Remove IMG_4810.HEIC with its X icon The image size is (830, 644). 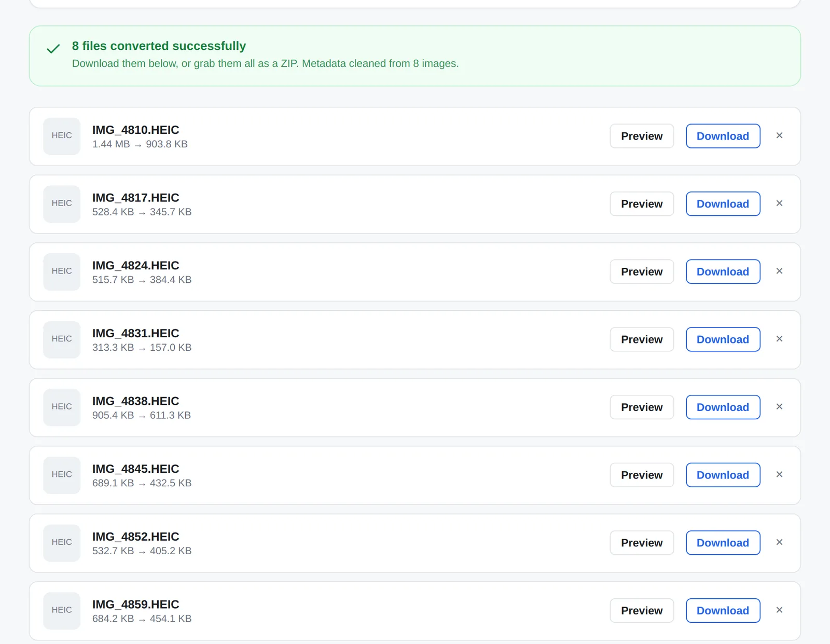click(779, 135)
